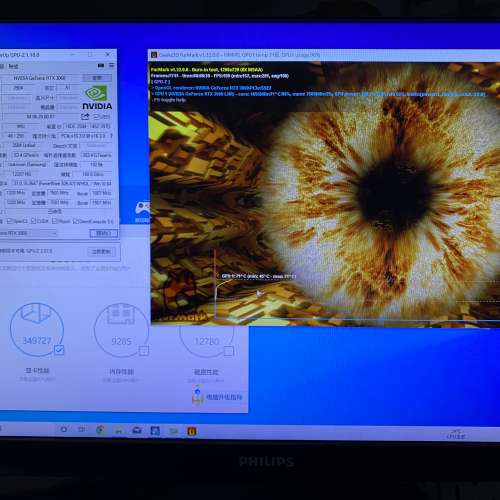Click the upgrade guide icon beside the blue link
The height and width of the screenshot is (500, 500).
pyautogui.click(x=198, y=396)
